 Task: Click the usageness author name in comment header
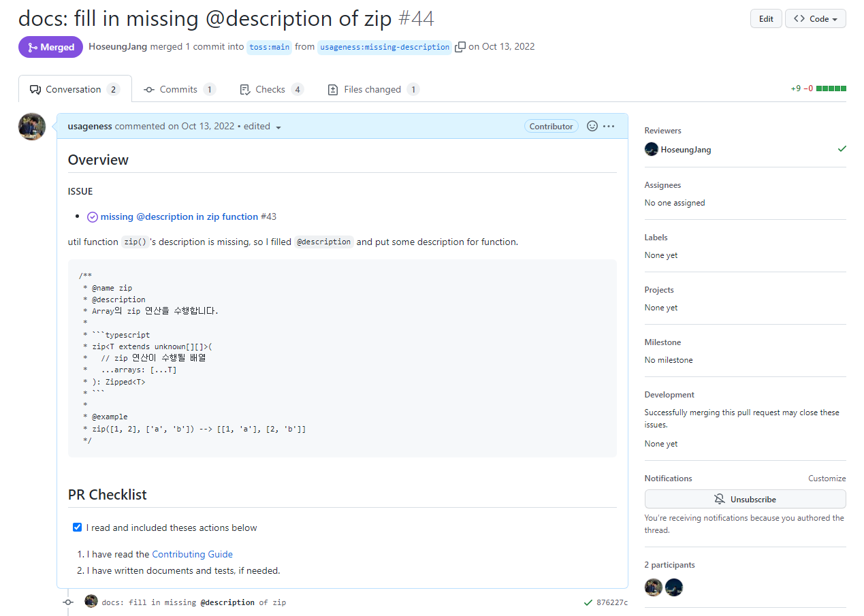pos(90,127)
